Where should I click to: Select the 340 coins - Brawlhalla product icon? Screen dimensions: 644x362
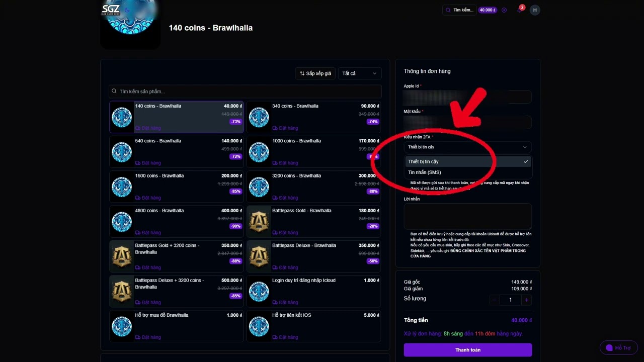[x=259, y=117]
